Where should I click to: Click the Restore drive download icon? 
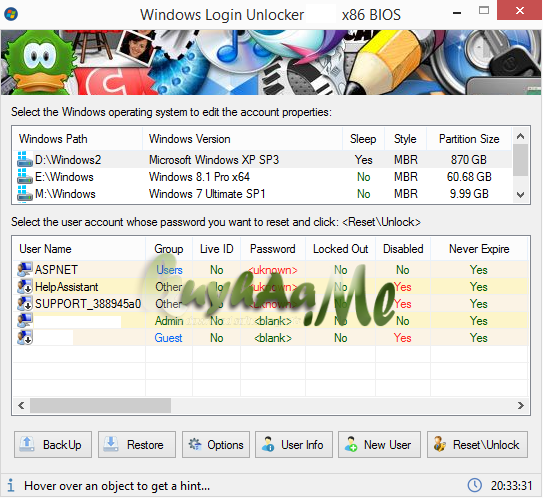pos(111,444)
